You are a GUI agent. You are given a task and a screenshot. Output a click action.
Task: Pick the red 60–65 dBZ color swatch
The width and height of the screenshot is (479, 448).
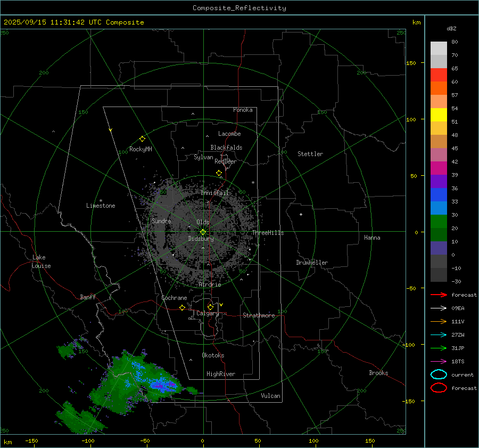point(439,75)
